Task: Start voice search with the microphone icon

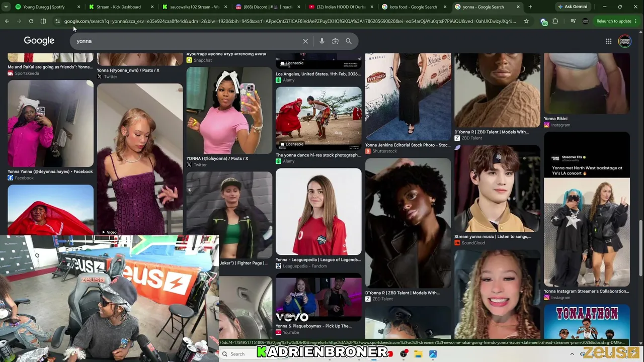Action: (x=322, y=41)
